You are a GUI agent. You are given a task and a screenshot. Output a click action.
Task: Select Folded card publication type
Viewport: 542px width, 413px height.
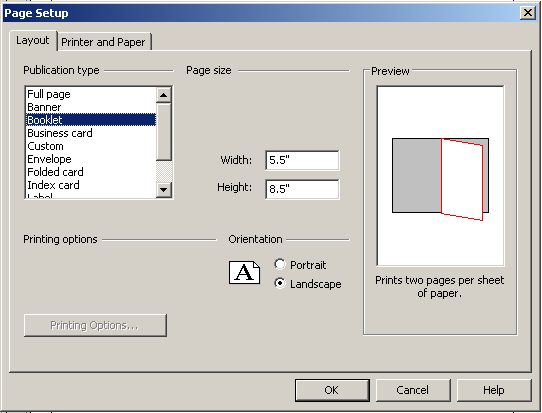[91, 172]
